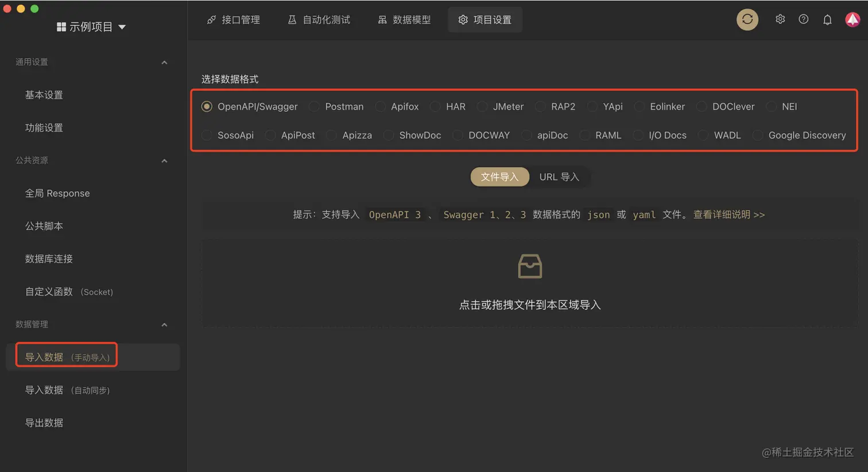Switch to 数据模型 tab
The width and height of the screenshot is (868, 472).
click(x=404, y=19)
